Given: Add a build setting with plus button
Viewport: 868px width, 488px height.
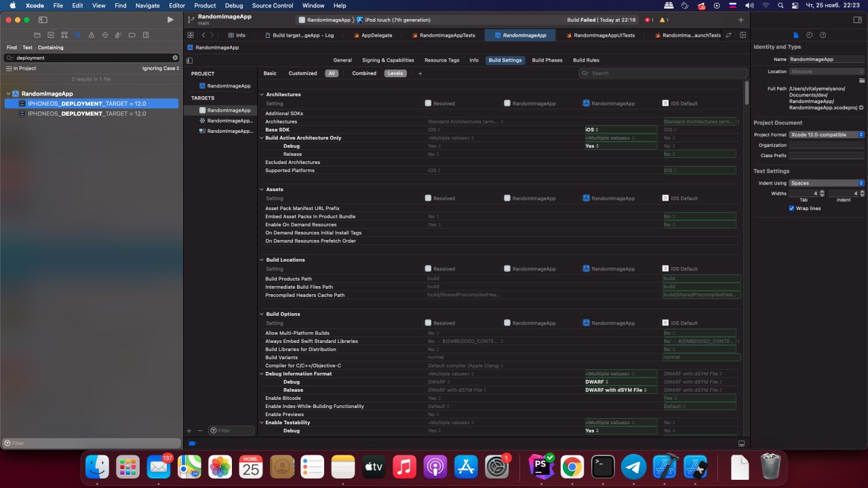Looking at the screenshot, I should point(420,73).
